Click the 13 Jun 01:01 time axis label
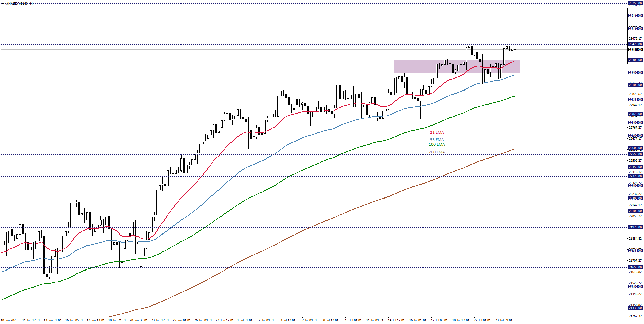Image resolution: width=644 pixels, height=324 pixels. point(53,320)
